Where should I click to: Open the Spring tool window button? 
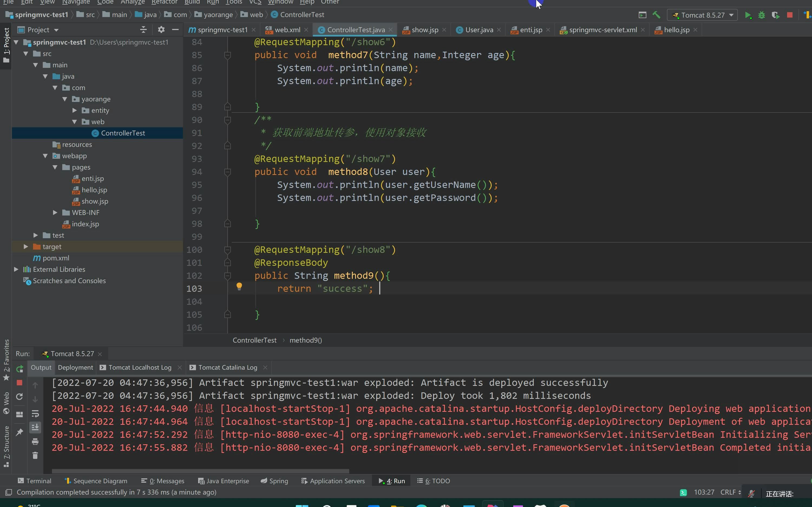coord(274,481)
